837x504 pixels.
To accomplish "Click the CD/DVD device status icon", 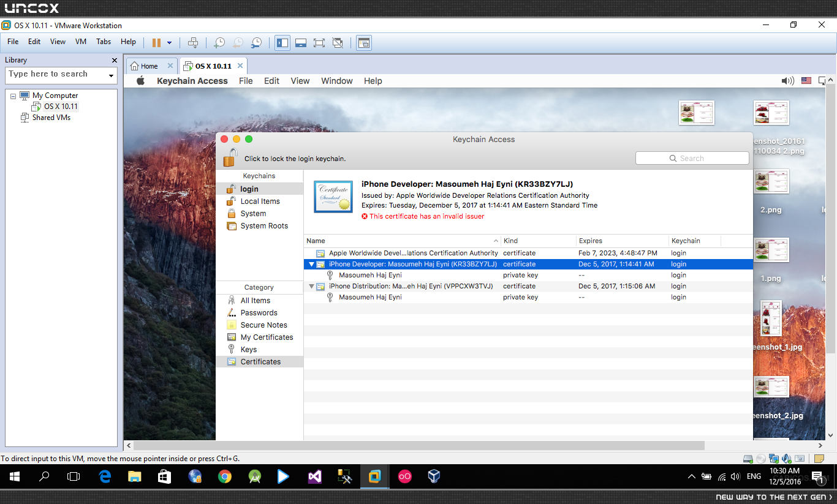I will (x=761, y=459).
